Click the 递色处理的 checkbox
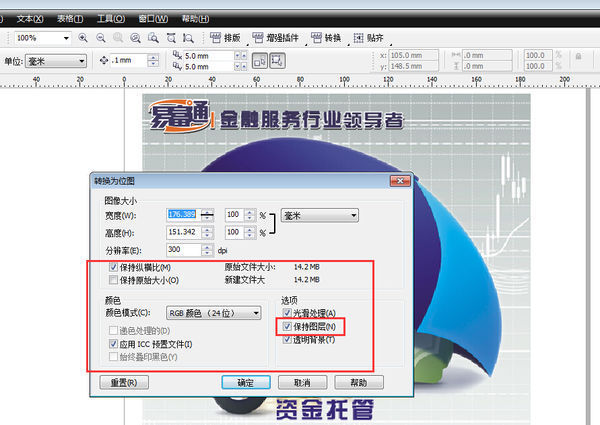600x425 pixels. coord(113,330)
